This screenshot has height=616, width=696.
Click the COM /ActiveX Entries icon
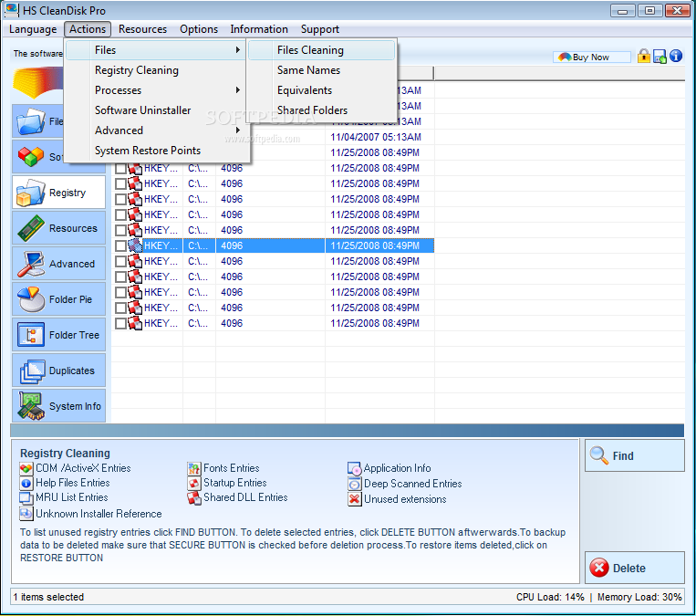[26, 468]
